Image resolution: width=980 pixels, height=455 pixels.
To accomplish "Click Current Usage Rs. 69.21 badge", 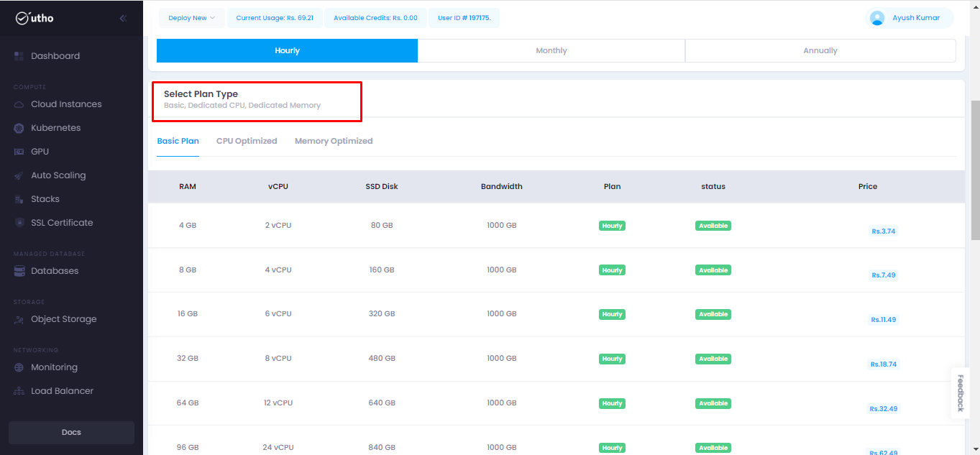I will pyautogui.click(x=275, y=18).
